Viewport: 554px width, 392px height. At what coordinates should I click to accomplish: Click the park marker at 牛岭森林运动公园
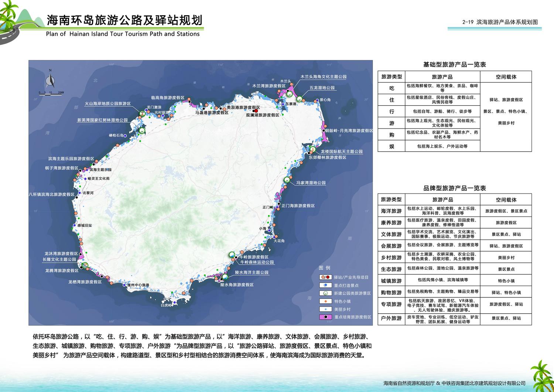click(232, 255)
